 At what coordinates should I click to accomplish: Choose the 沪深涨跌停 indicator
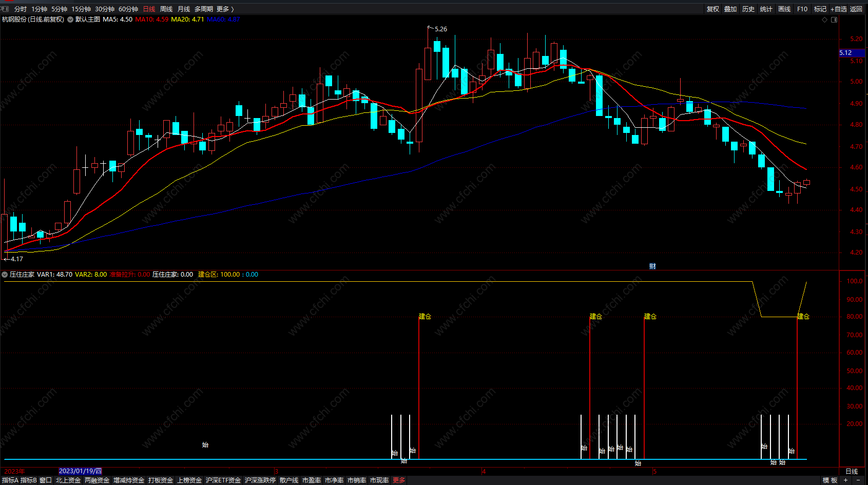coord(260,480)
